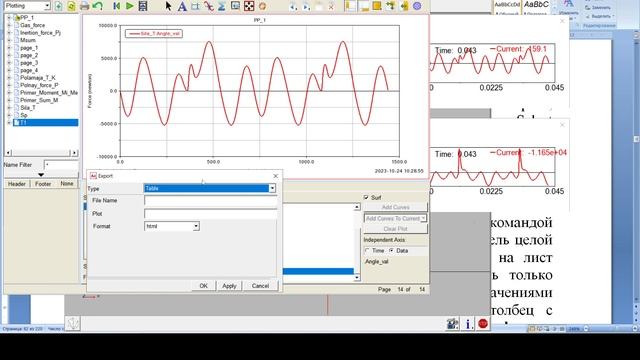Click OK in the Export dialog
The width and height of the screenshot is (640, 360).
204,286
